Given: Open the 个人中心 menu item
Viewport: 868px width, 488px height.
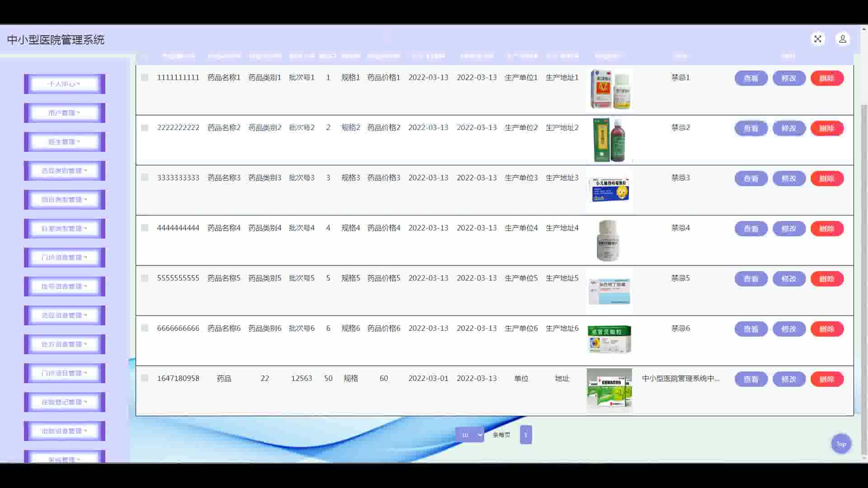Looking at the screenshot, I should point(64,84).
